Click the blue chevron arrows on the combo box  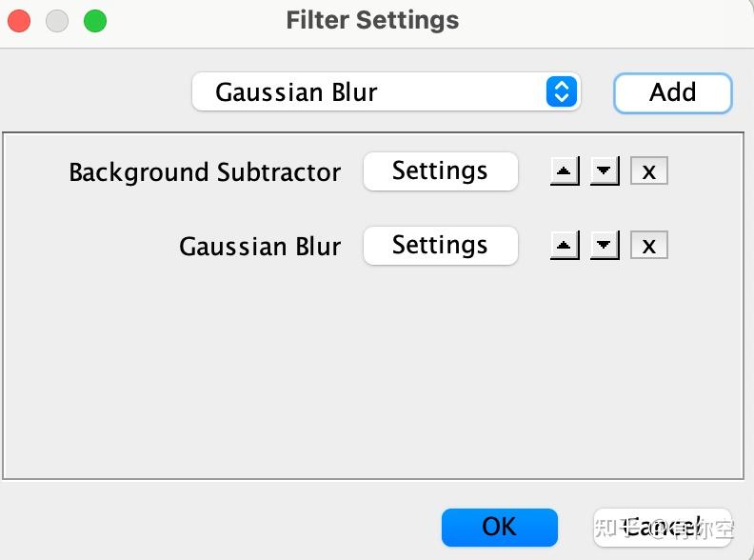pyautogui.click(x=562, y=92)
